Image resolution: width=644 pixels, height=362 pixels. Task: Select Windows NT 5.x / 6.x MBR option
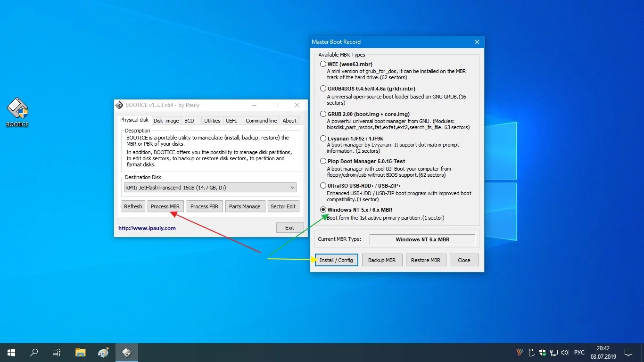[323, 210]
